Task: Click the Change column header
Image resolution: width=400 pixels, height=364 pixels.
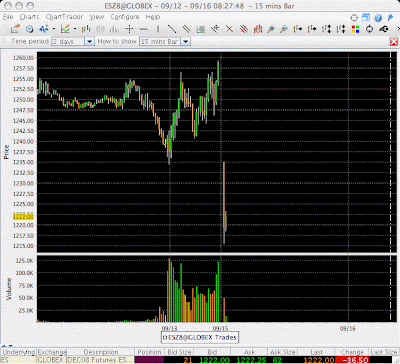Action: coord(352,352)
